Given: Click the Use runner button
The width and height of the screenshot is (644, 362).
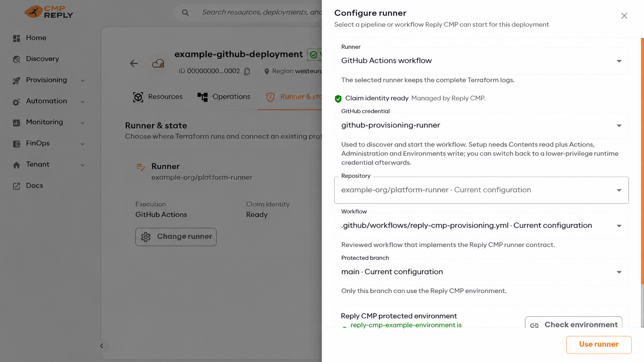Looking at the screenshot, I should pyautogui.click(x=599, y=345).
